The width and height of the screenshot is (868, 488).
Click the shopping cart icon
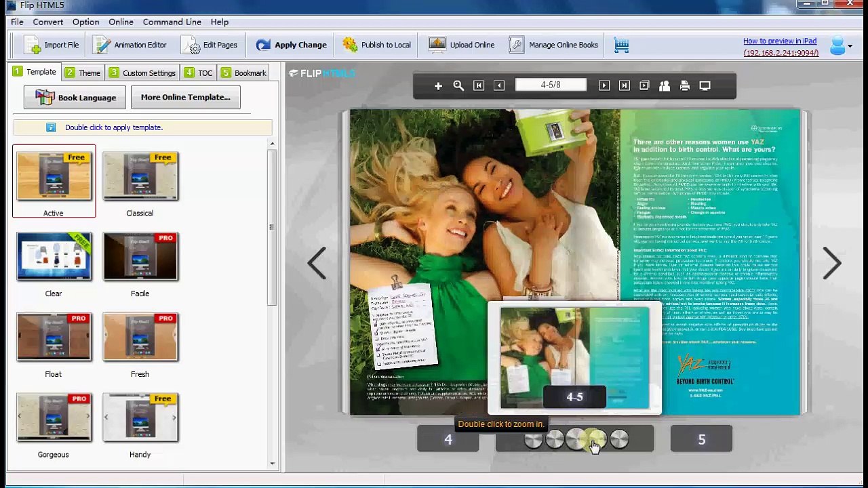621,45
